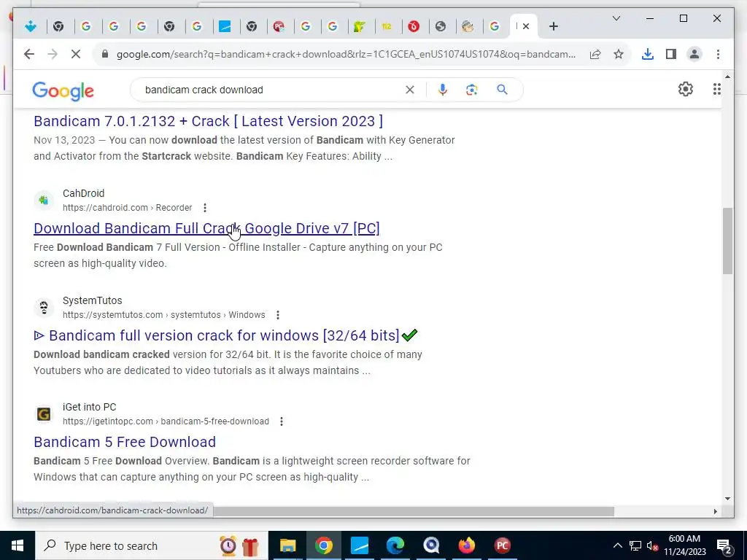Open Bandicam 7.0.1.2132 + Crack result

(x=208, y=121)
